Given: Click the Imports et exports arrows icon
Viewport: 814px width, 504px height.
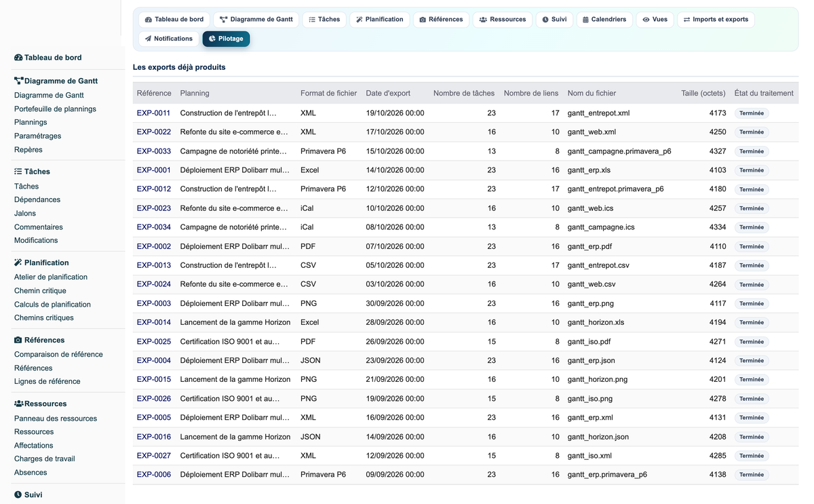Looking at the screenshot, I should [686, 20].
